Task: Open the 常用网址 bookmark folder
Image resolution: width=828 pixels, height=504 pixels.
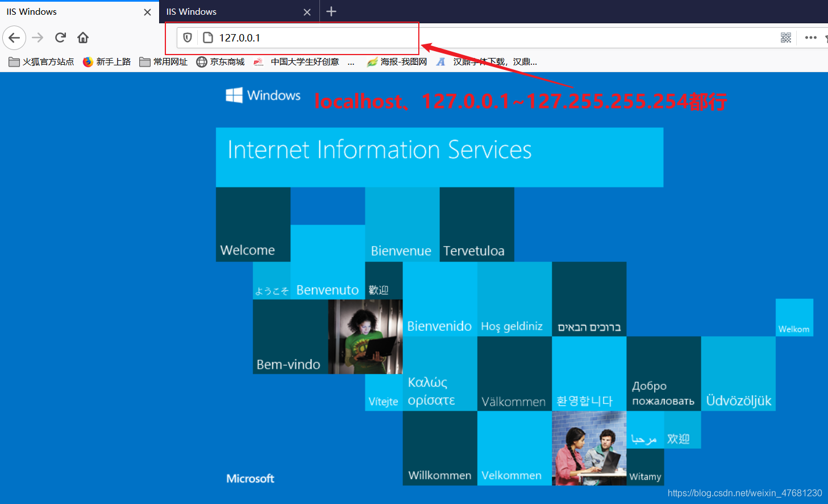Action: [163, 62]
